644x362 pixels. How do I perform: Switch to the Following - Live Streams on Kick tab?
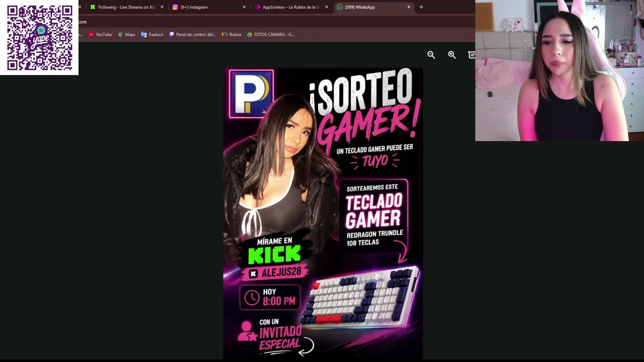(x=126, y=7)
